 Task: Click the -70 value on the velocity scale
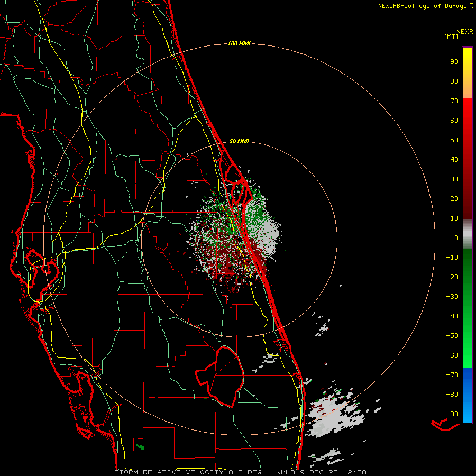coord(452,375)
